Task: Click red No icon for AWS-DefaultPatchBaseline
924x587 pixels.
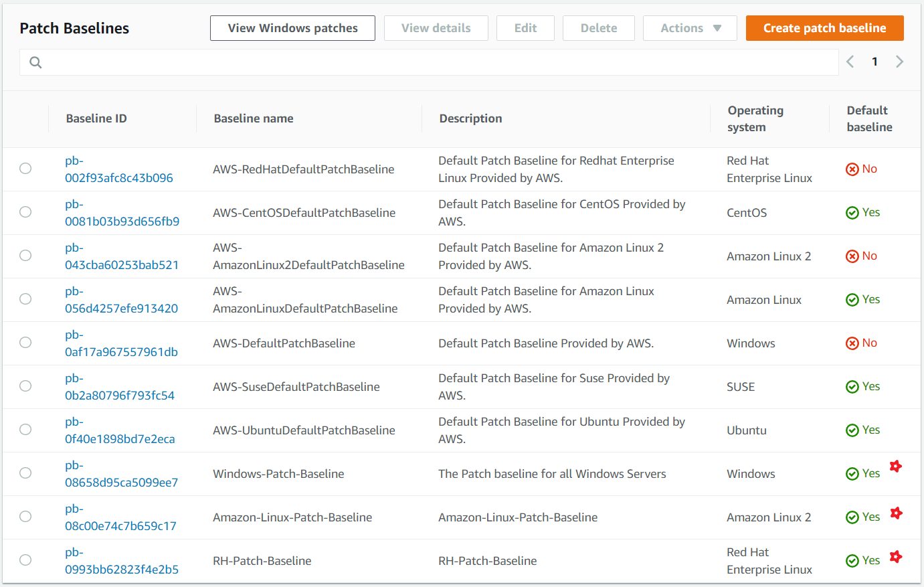Action: [852, 343]
